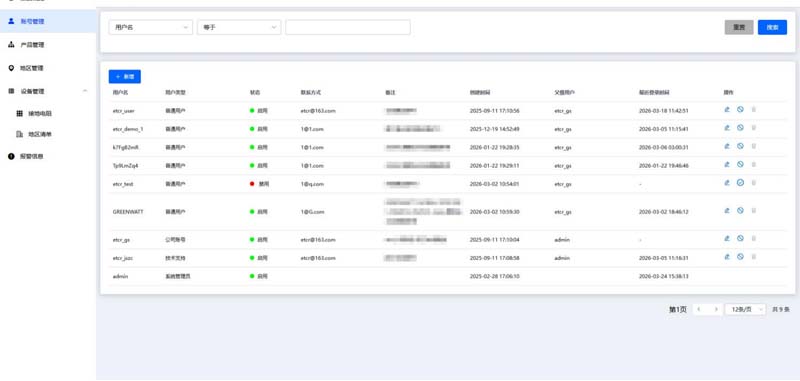Delete the etcr_user account via trash icon

(754, 109)
